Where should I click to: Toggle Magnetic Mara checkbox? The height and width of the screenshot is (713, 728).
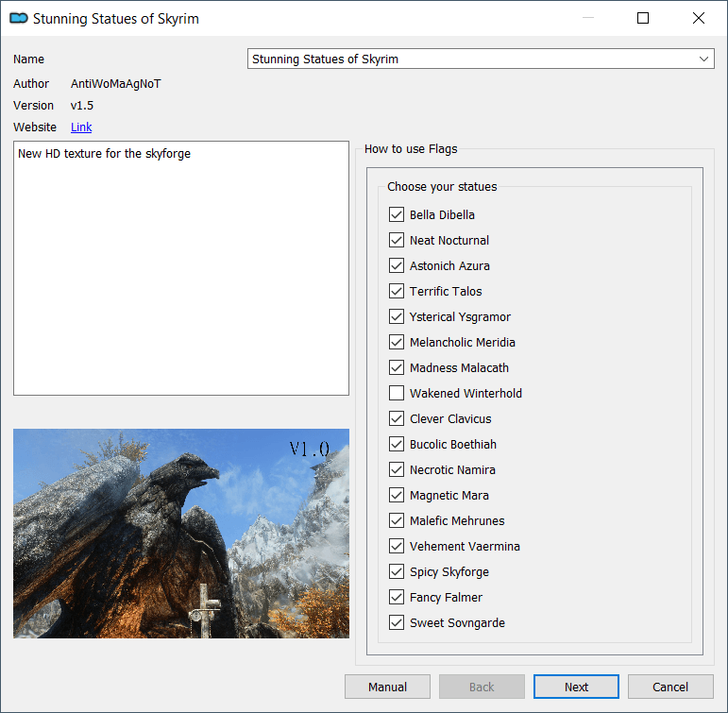[396, 495]
